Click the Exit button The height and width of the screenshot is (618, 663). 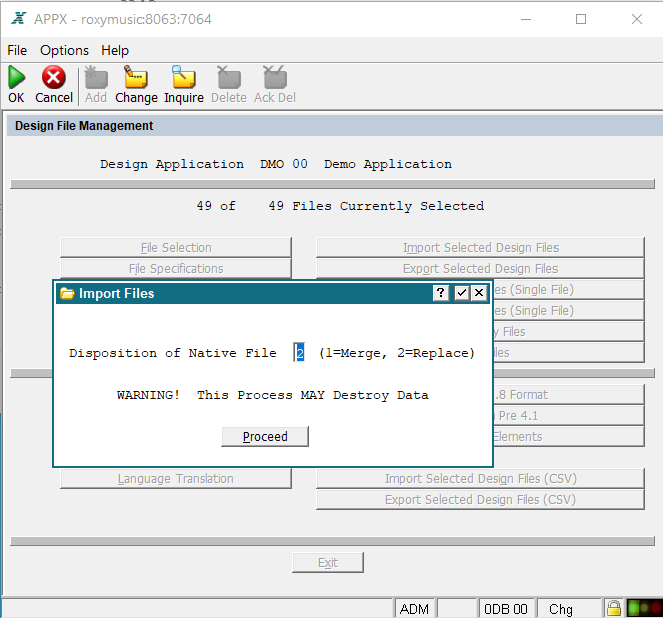[x=328, y=563]
